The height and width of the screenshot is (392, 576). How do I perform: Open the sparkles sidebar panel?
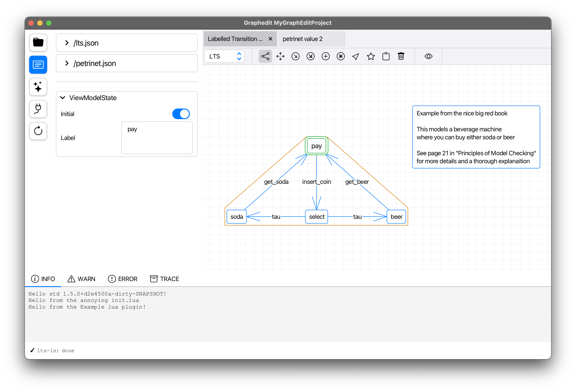point(38,87)
